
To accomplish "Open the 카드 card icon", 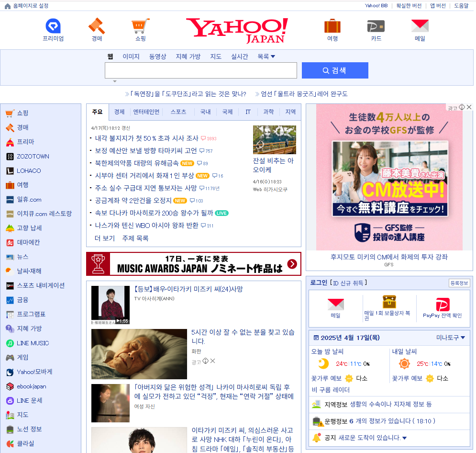I will tap(376, 26).
